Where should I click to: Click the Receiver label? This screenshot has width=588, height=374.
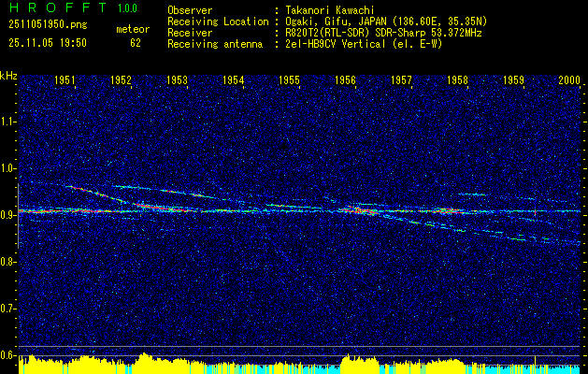pos(190,33)
